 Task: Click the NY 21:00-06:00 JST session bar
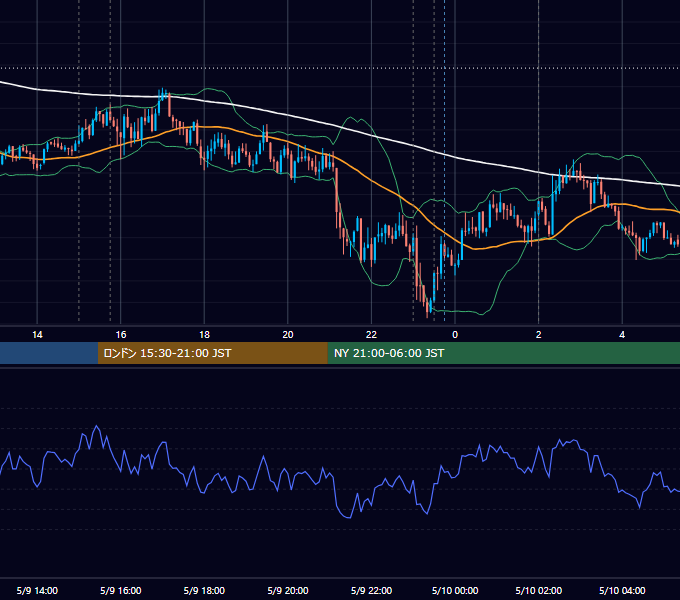pyautogui.click(x=503, y=353)
